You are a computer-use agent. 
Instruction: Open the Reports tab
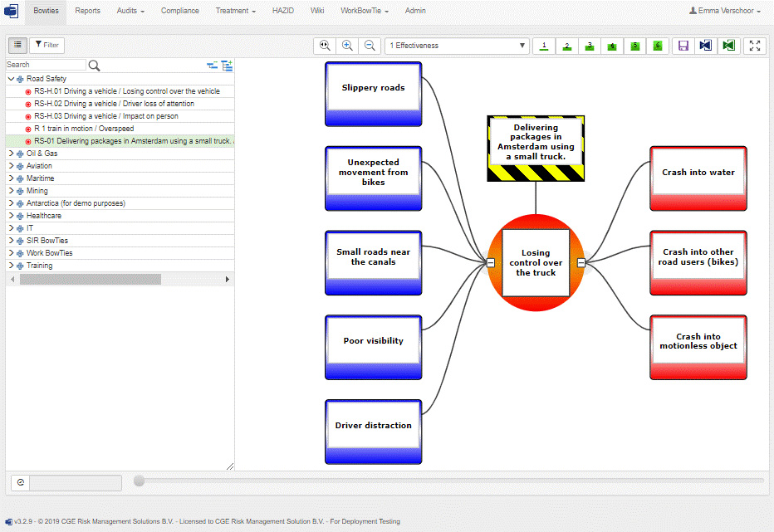pyautogui.click(x=87, y=11)
